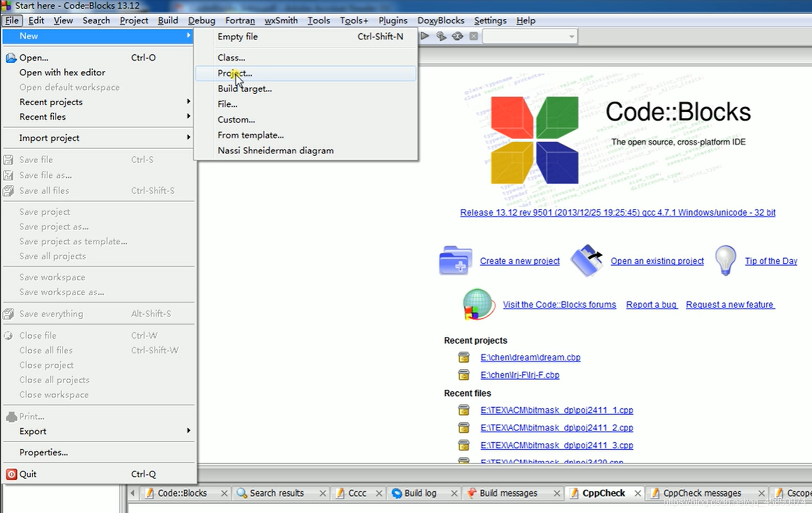This screenshot has height=513, width=812.
Task: Click the icon next to lrj-F.cbp
Action: [464, 375]
